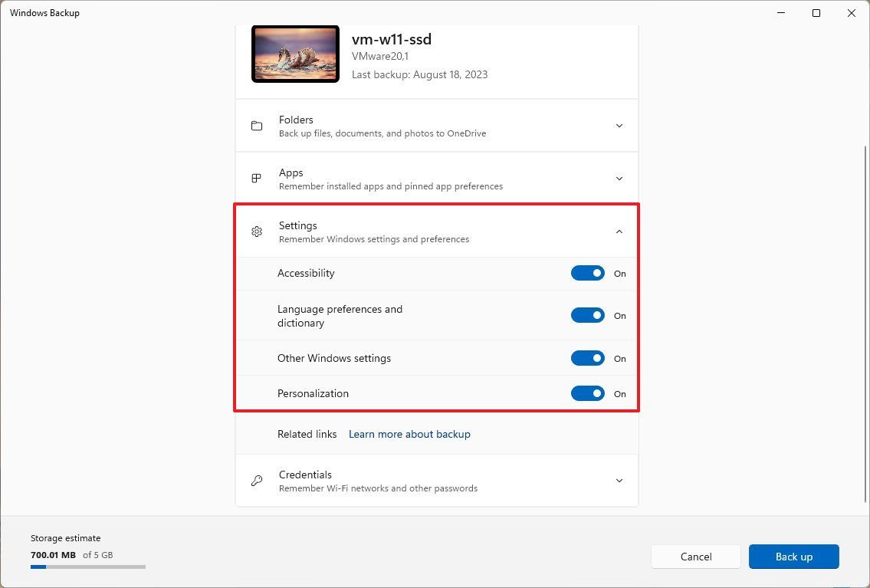Expand the Folders section
The width and height of the screenshot is (870, 588).
coord(619,126)
